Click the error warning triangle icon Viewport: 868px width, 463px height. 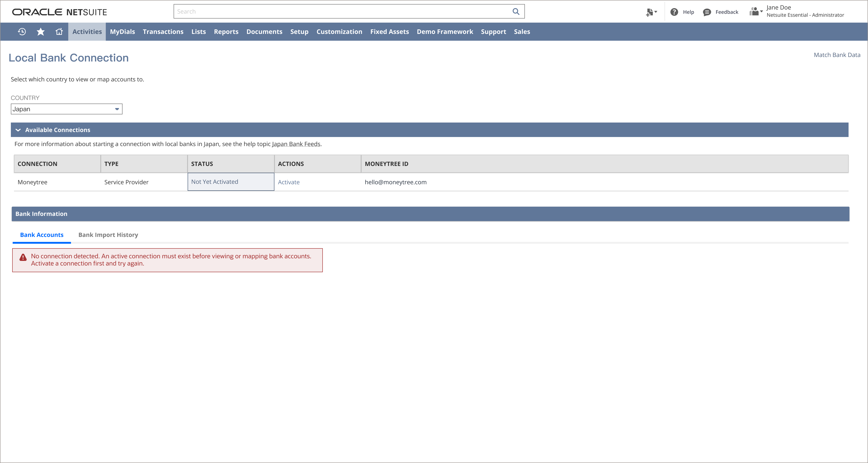point(23,257)
